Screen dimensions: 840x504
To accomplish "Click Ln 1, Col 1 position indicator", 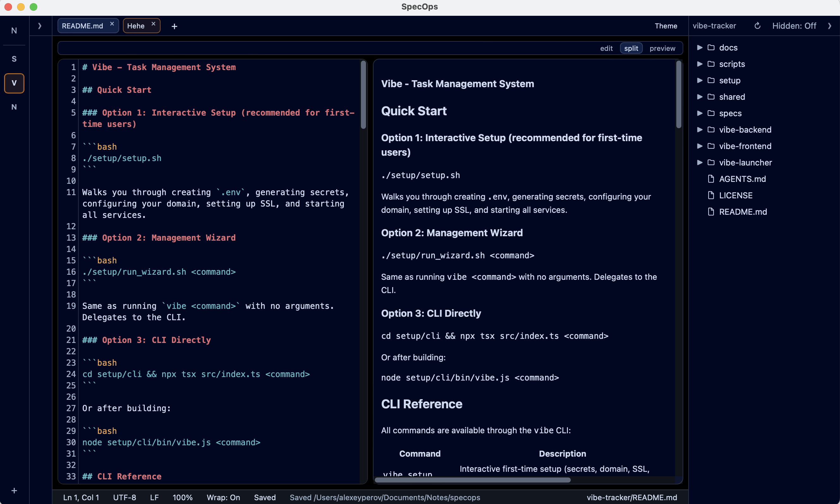I will click(x=81, y=497).
